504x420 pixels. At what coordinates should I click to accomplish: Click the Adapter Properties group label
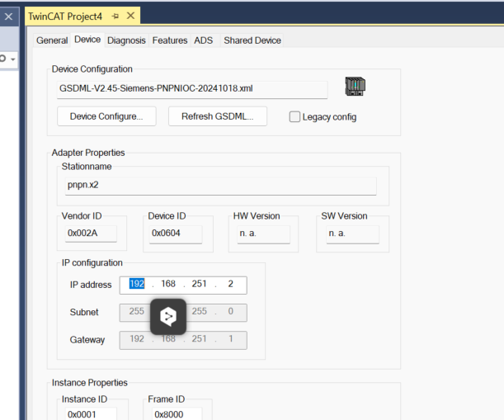point(88,153)
